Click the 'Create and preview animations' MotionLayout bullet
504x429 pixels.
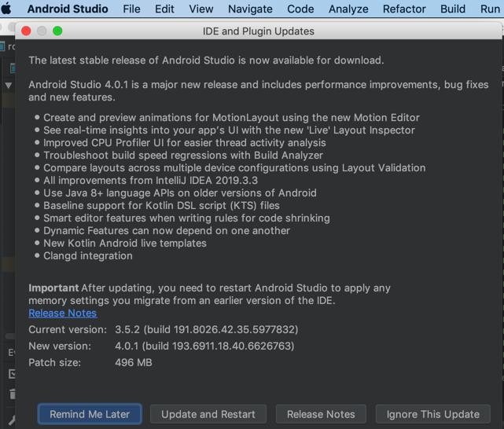231,118
